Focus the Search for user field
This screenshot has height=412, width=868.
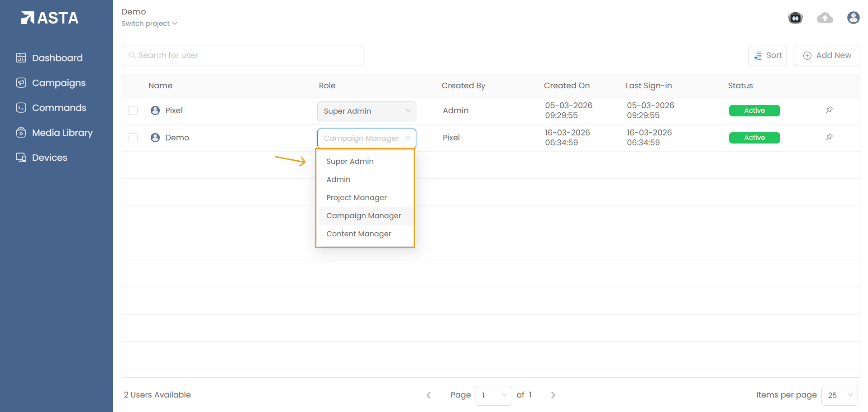[243, 55]
